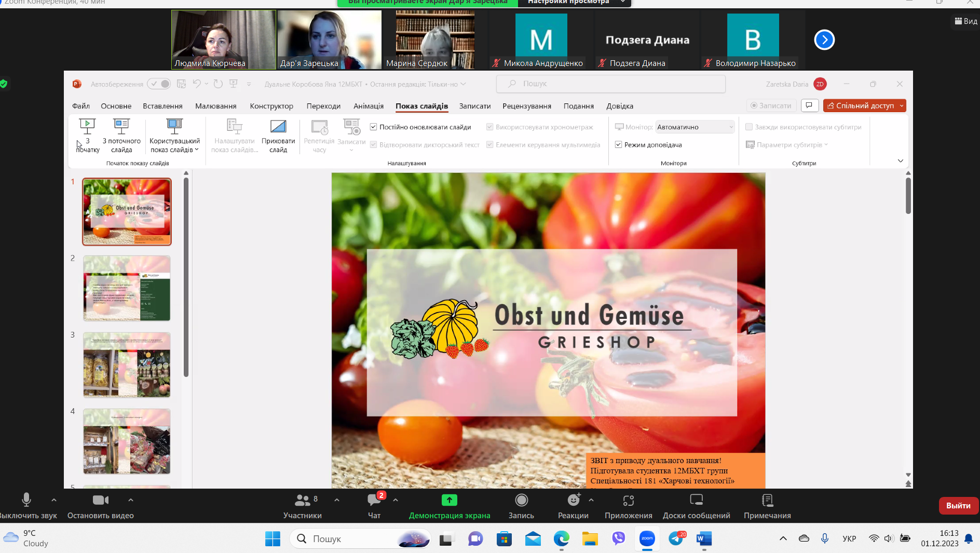Toggle show media controls checkbox
Image resolution: width=980 pixels, height=553 pixels.
pos(489,145)
